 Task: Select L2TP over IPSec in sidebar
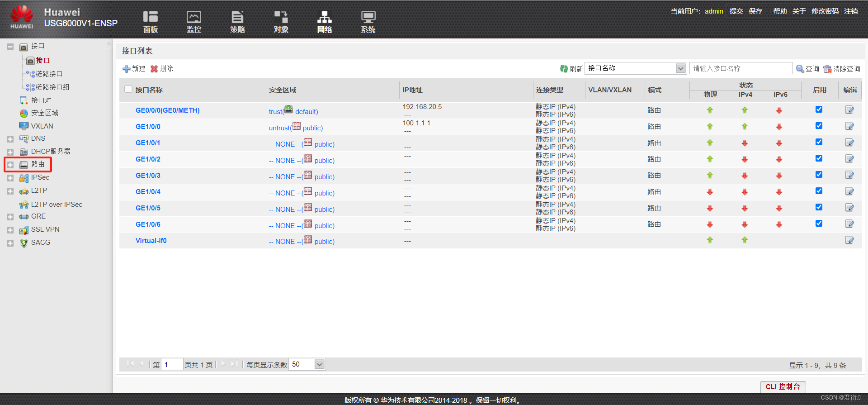coord(57,205)
